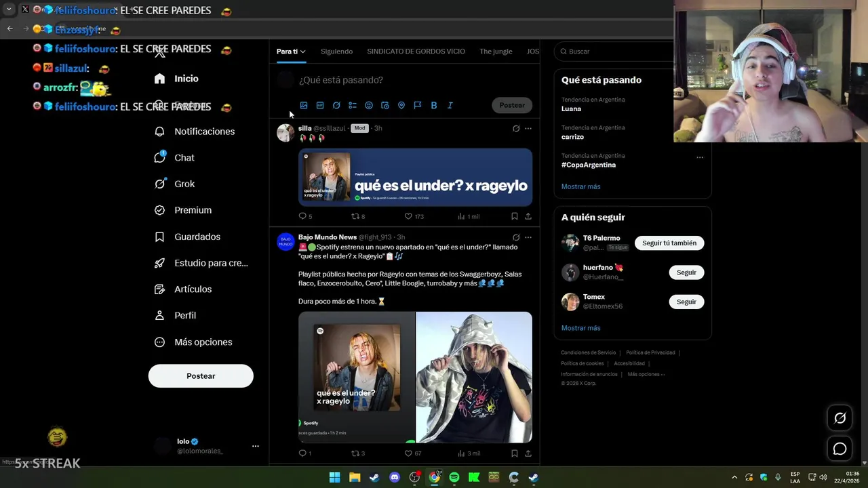The height and width of the screenshot is (488, 868).
Task: Open the Spotify playlist card in silla's post
Action: 415,177
